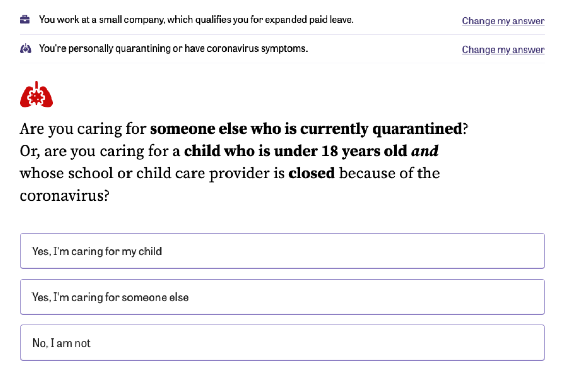Click the briefcase icon beside the company answer
Viewport: 565px width, 392px height.
pos(25,19)
